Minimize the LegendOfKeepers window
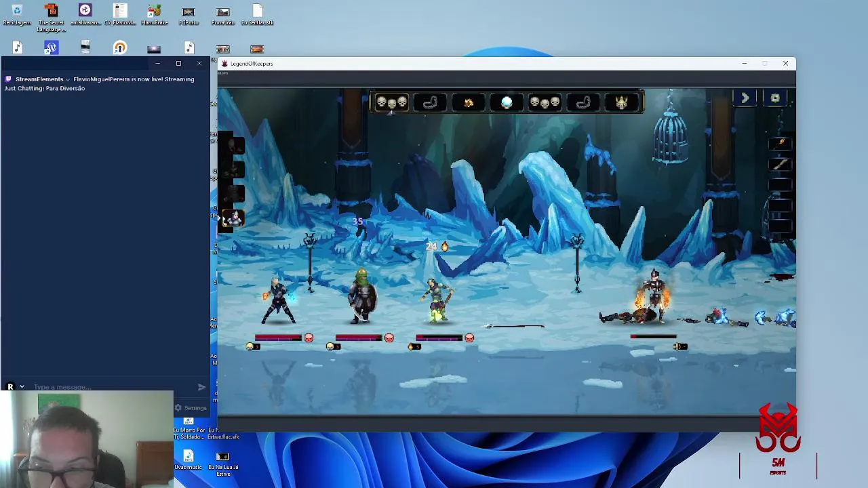Image resolution: width=868 pixels, height=488 pixels. [744, 64]
